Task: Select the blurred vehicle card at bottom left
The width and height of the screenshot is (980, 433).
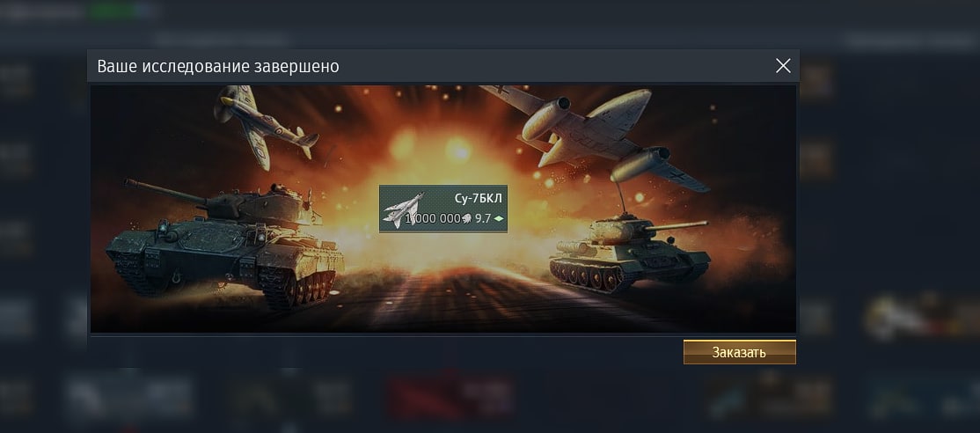Action: pyautogui.click(x=128, y=395)
